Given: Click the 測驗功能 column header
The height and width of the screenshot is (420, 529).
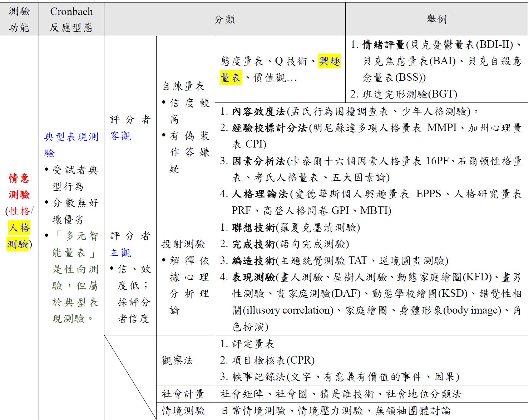Looking at the screenshot, I should click(x=19, y=19).
